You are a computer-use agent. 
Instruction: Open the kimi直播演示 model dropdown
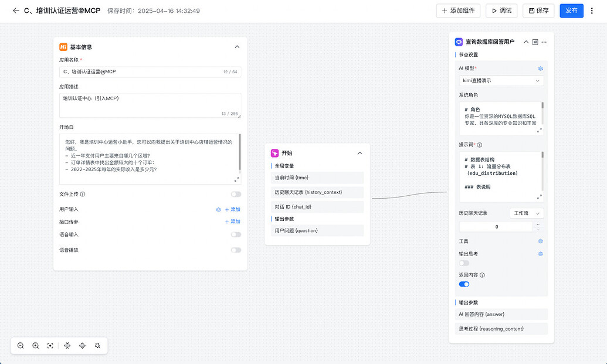tap(502, 81)
